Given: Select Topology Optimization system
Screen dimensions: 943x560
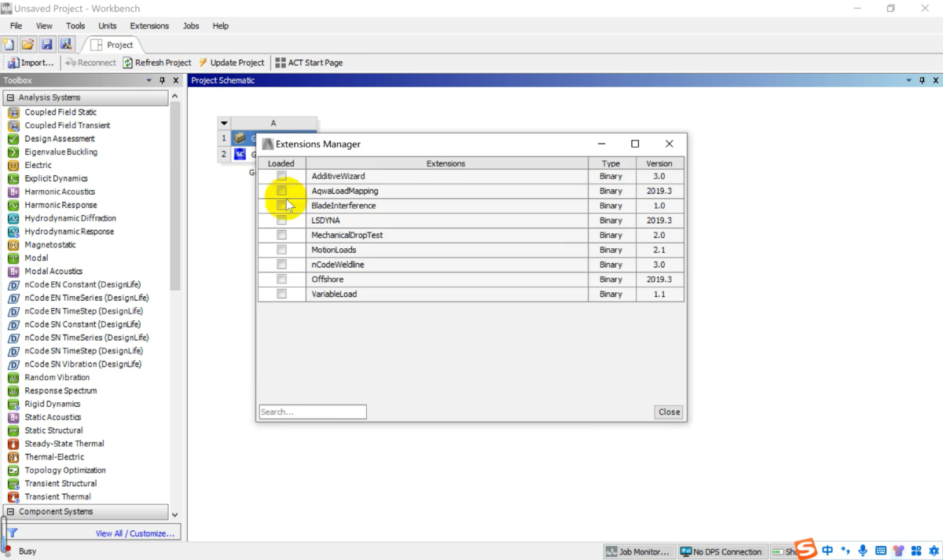Looking at the screenshot, I should click(x=64, y=470).
